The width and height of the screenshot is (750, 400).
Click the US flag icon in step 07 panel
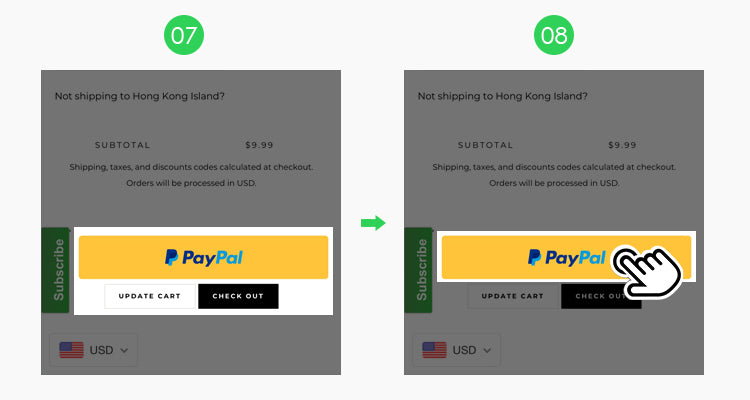point(71,350)
